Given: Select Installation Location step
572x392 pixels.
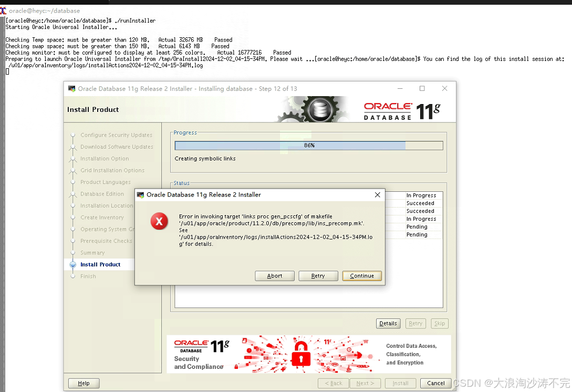Looking at the screenshot, I should tap(107, 205).
